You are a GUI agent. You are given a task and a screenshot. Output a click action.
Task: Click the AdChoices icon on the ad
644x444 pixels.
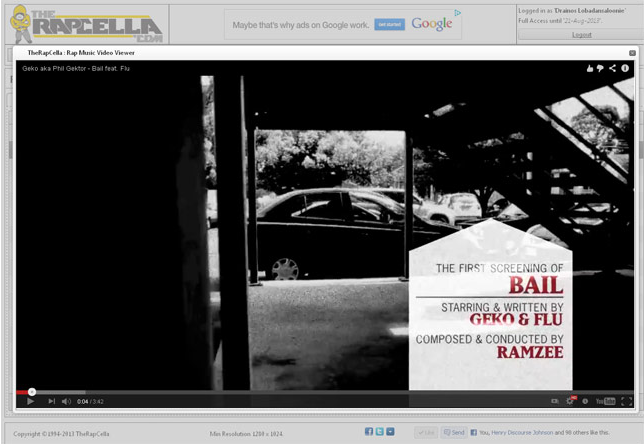click(x=458, y=13)
